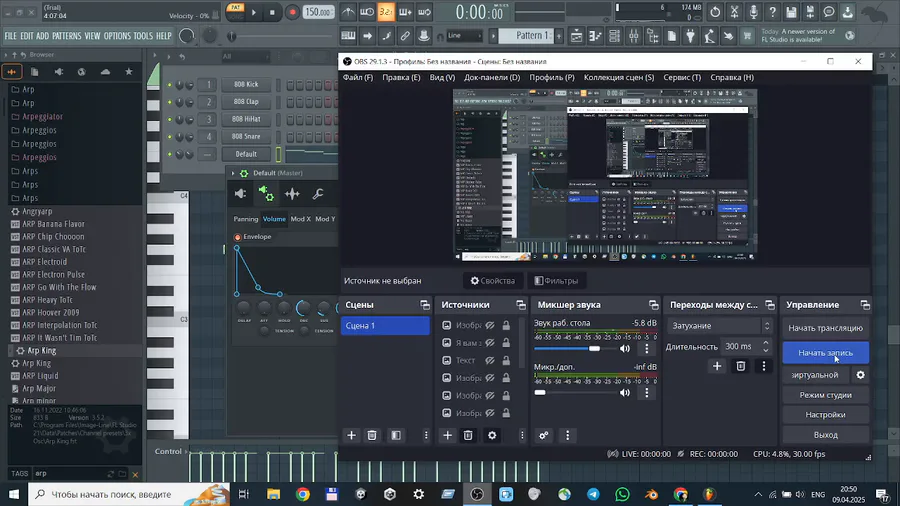The image size is (900, 506).
Task: Switch to Panning tab in channel settings
Action: pos(246,219)
